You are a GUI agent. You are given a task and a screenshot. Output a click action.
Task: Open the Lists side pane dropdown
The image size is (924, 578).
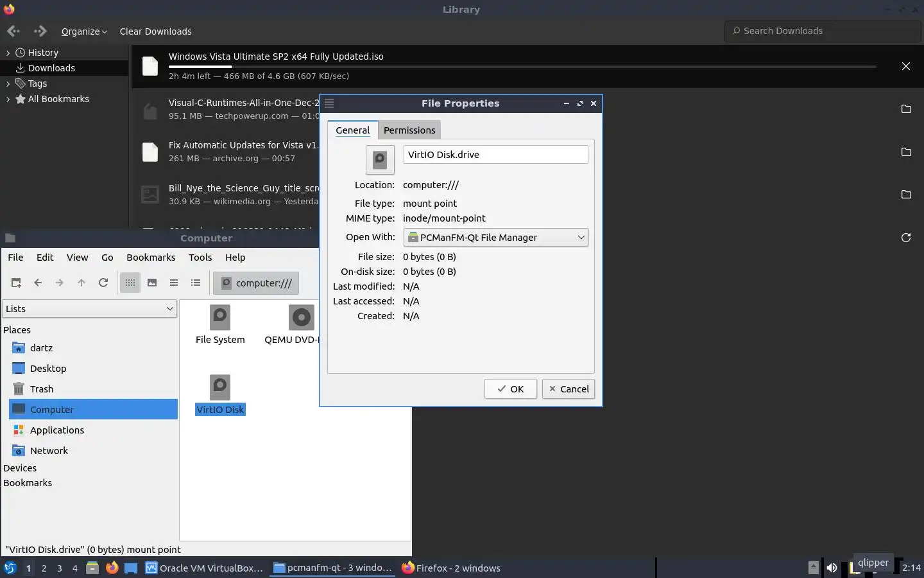point(90,309)
